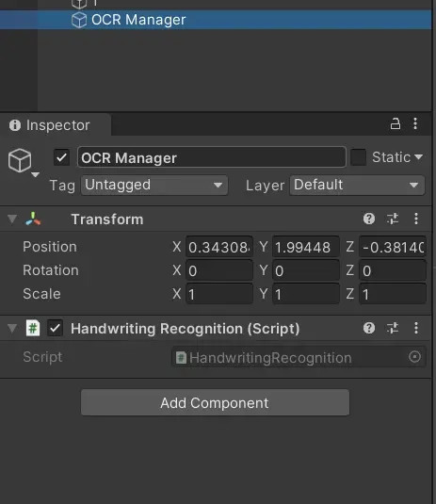Open Handwriting Recognition help reference icon
Screen dimensions: 436x504
click(x=369, y=328)
